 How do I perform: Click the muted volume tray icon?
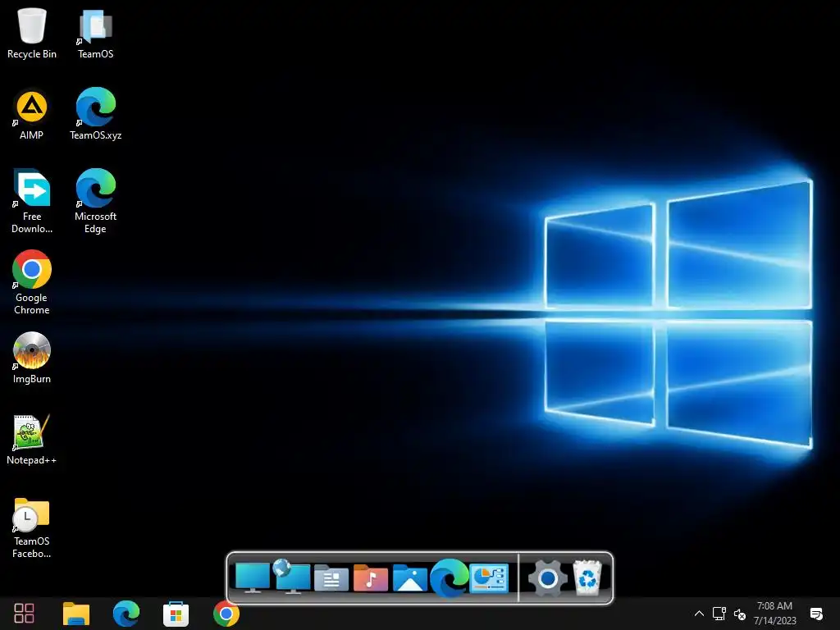(x=740, y=614)
